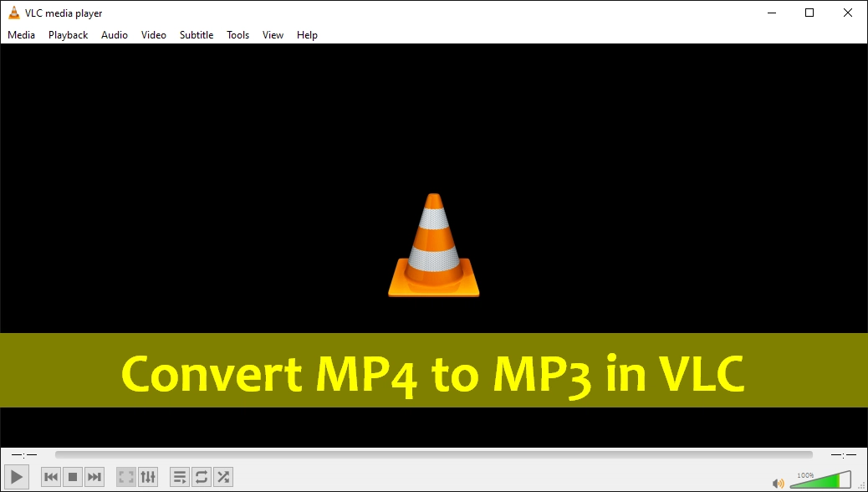Open the Audio menu
Screen dimensions: 868x492
pos(114,34)
